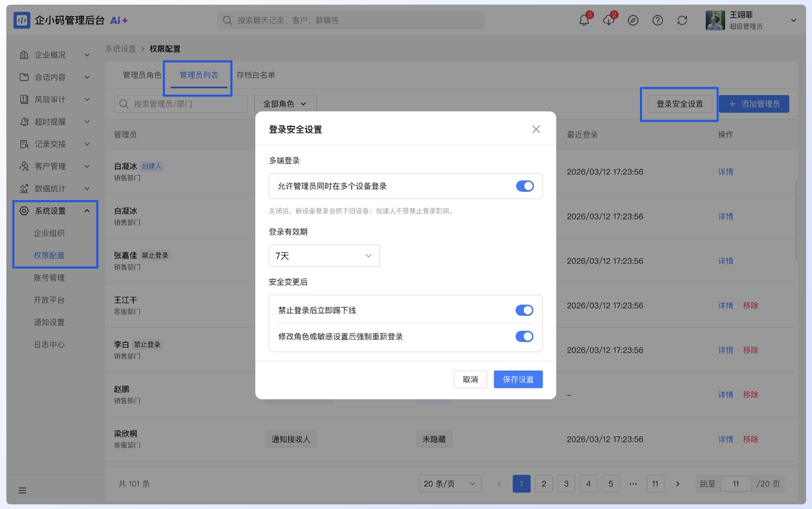Open the notification bell icon
Viewport: 812px width, 509px height.
coord(584,20)
